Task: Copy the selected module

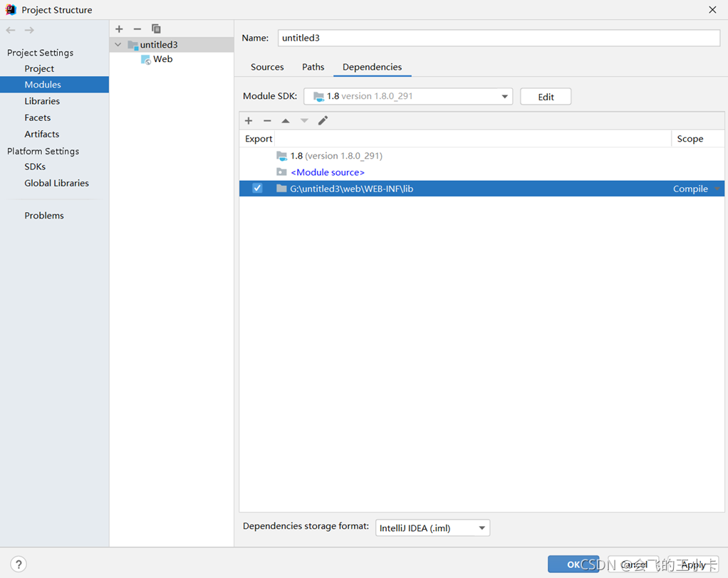Action: 156,28
